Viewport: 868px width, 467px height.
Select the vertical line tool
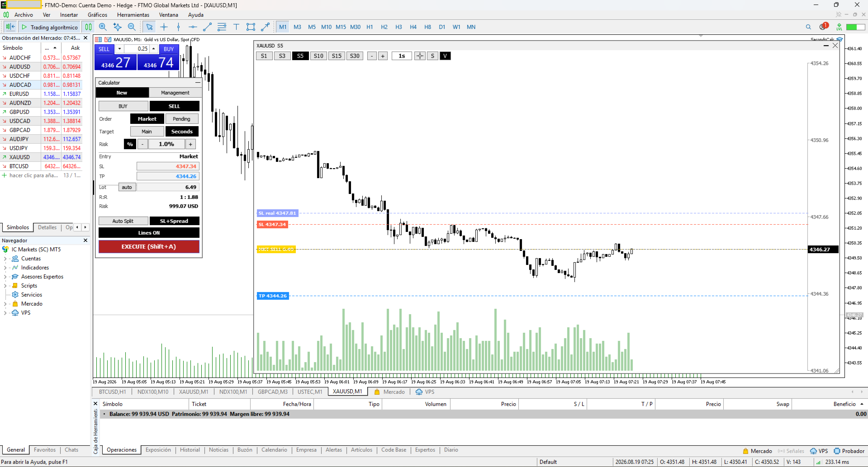(178, 27)
